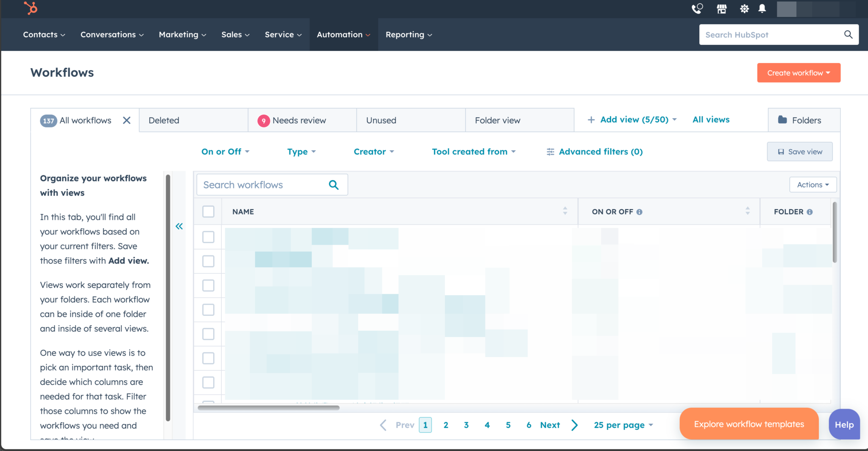Check the second workflow row checkbox
Image resolution: width=868 pixels, height=451 pixels.
[208, 261]
